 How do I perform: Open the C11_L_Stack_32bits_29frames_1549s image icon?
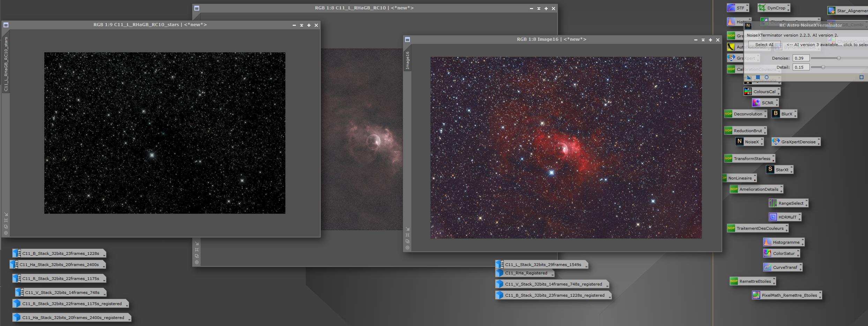541,265
